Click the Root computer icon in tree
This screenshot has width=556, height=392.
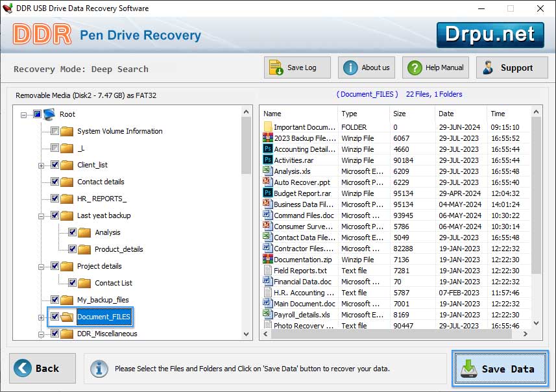click(49, 114)
